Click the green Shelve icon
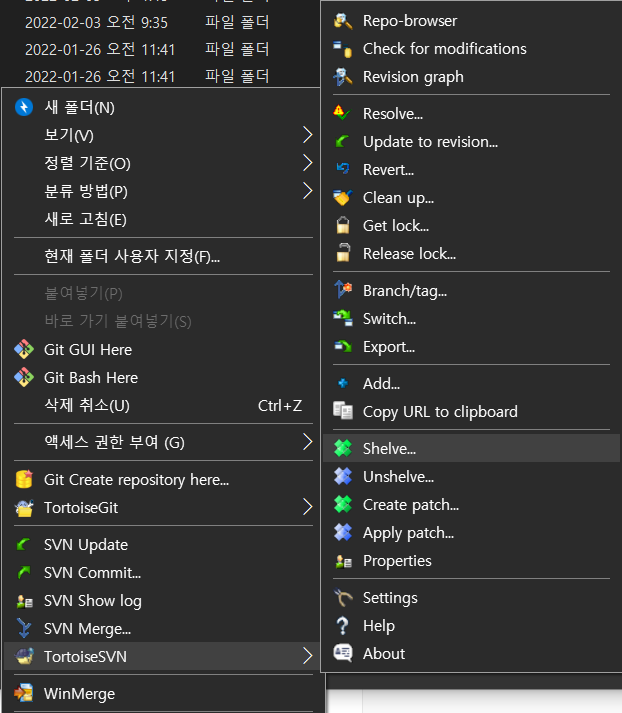622x713 pixels. (343, 448)
